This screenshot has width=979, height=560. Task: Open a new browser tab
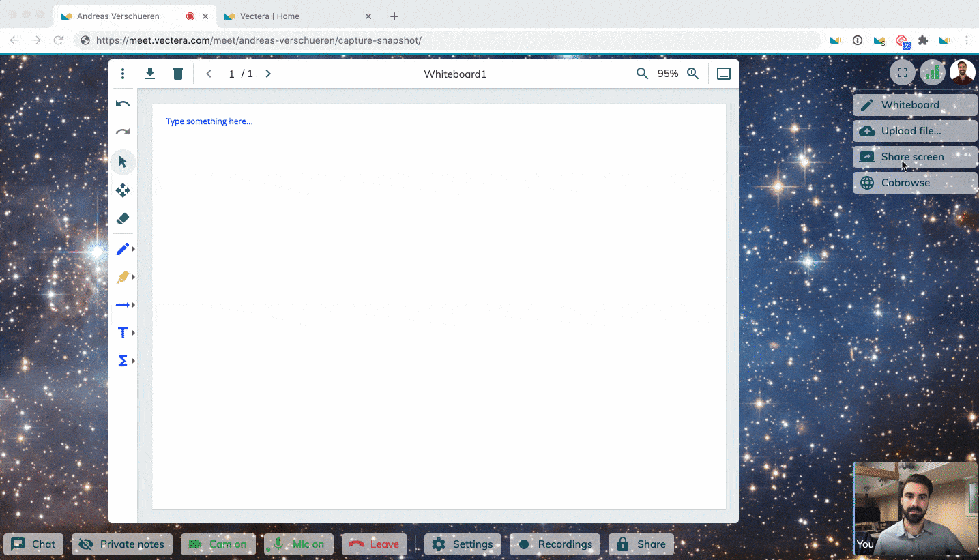[x=394, y=16]
